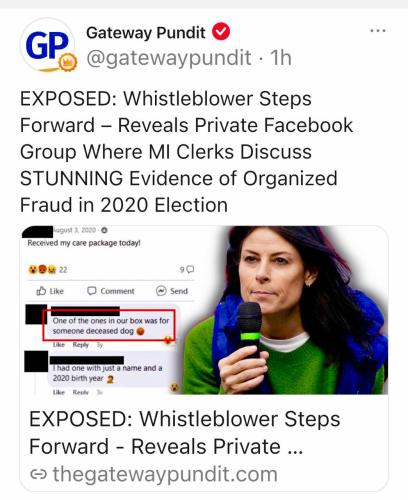
Task: Open the link card headline text
Action: click(185, 433)
